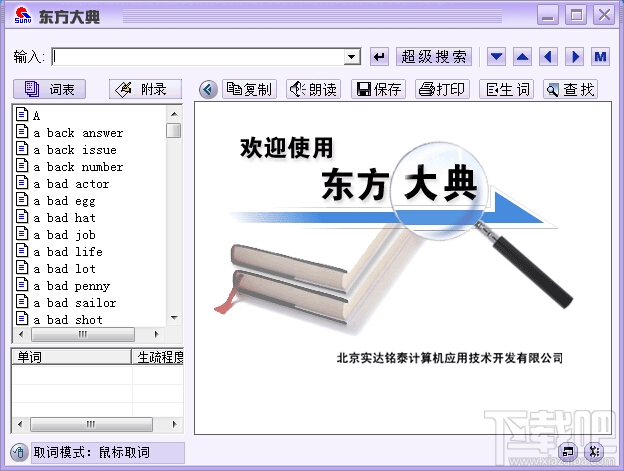Image resolution: width=624 pixels, height=471 pixels.
Task: Click the 复制 copy button
Action: pos(249,89)
